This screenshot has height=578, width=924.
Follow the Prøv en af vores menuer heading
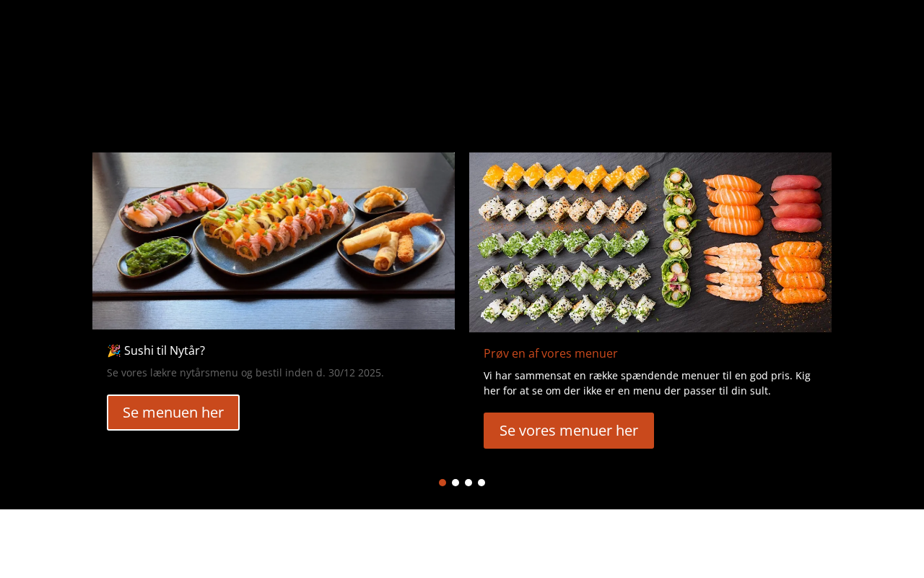(551, 353)
